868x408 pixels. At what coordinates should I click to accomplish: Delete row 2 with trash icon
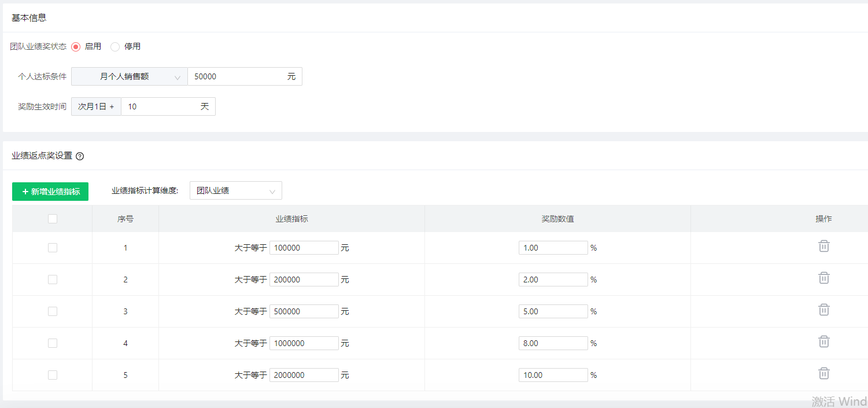823,278
